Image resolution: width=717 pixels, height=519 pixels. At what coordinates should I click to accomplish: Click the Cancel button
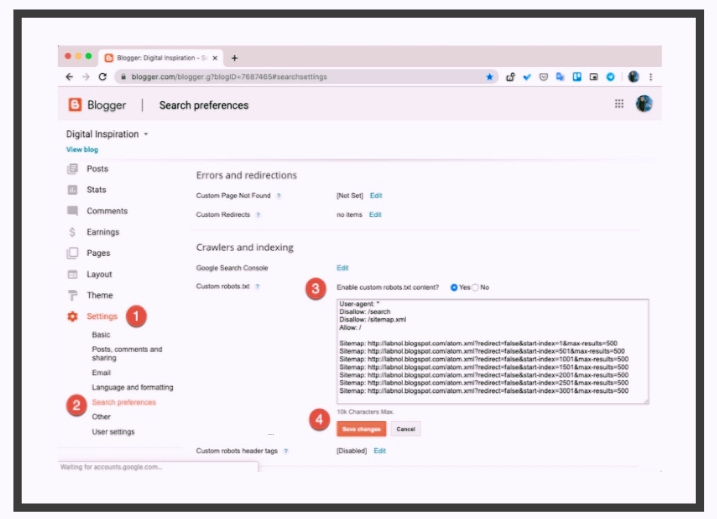click(406, 429)
